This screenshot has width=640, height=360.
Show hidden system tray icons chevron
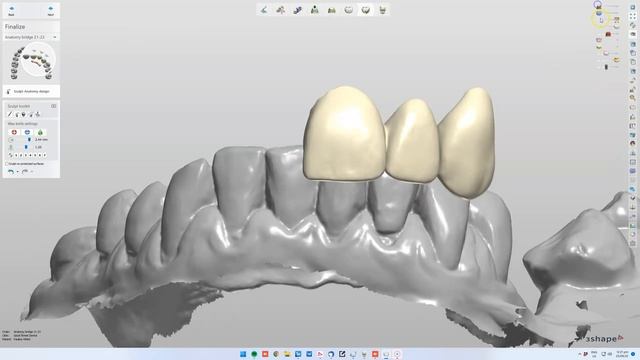[x=580, y=354]
